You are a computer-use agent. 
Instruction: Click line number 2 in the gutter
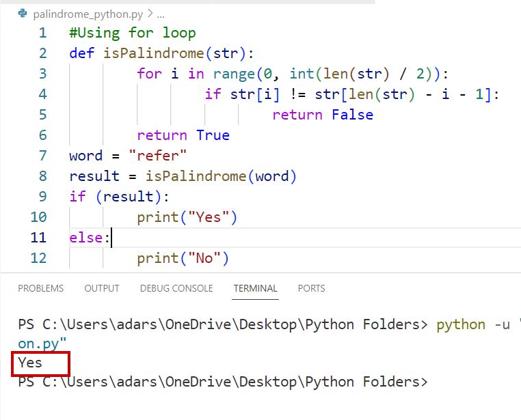pos(42,53)
